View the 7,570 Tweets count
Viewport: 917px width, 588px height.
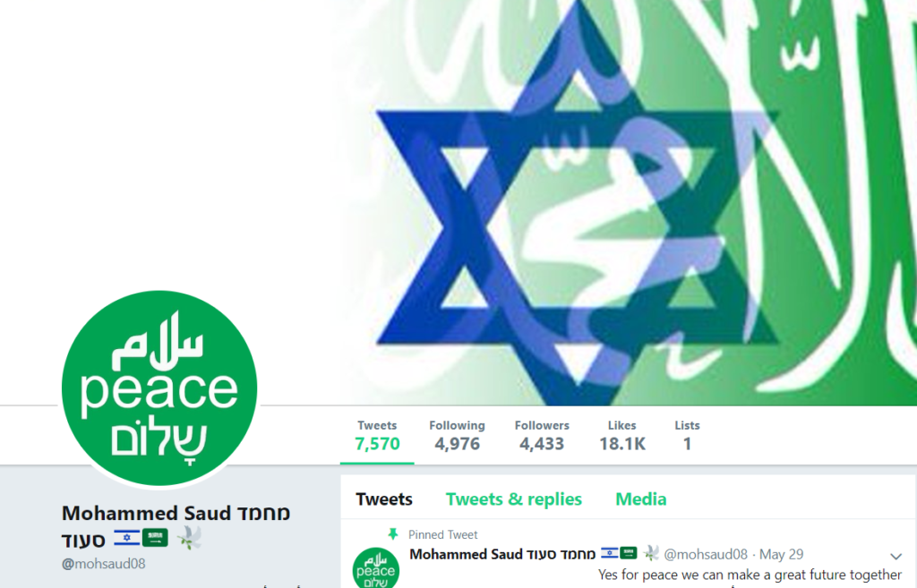377,436
